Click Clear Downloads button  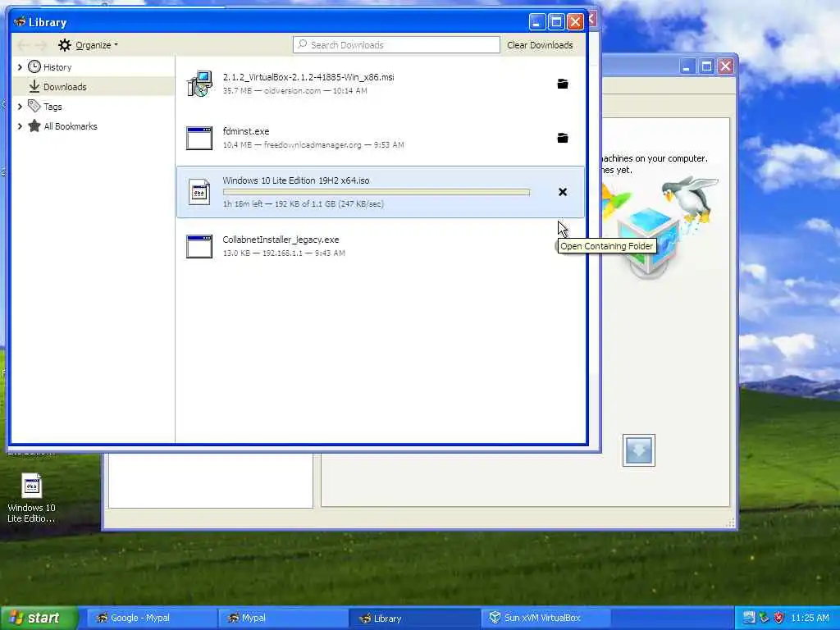[540, 45]
